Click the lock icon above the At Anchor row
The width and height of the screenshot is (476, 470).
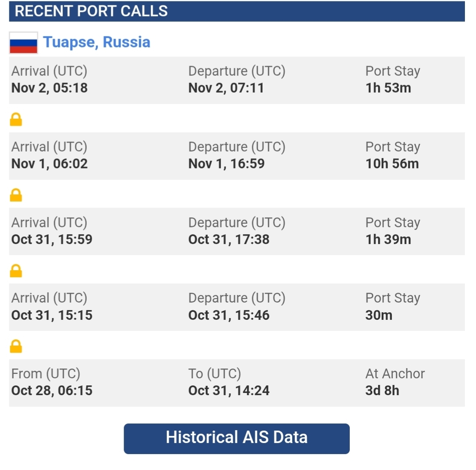[16, 346]
